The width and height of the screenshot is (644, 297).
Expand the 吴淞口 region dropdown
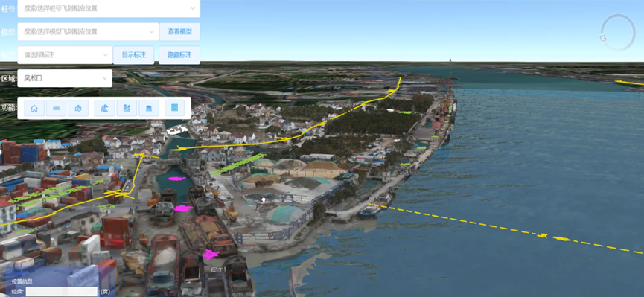click(x=65, y=78)
